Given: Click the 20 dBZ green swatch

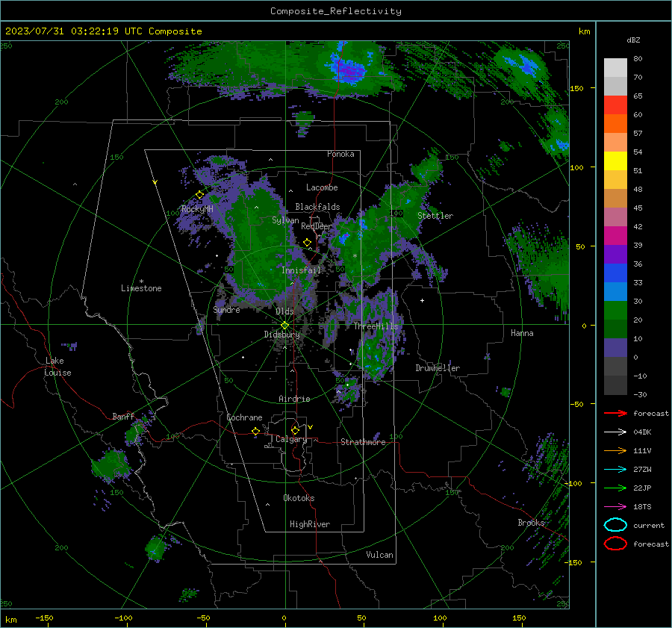Looking at the screenshot, I should [x=615, y=311].
